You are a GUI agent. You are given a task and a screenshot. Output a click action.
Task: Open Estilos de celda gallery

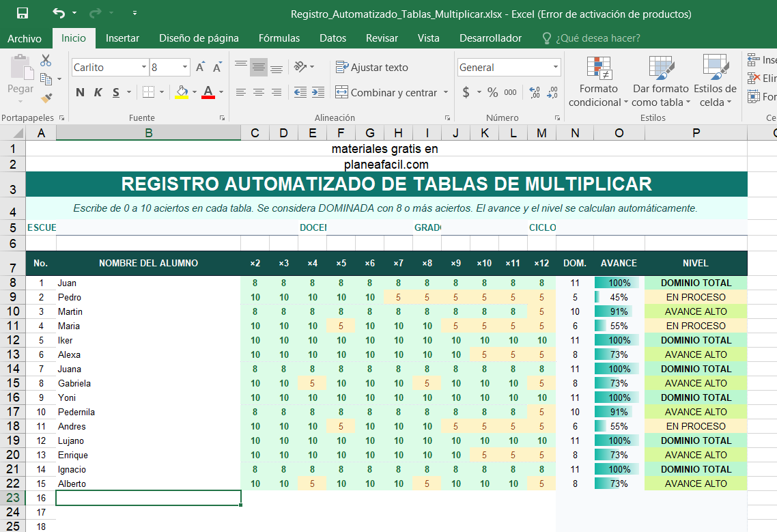pos(715,81)
